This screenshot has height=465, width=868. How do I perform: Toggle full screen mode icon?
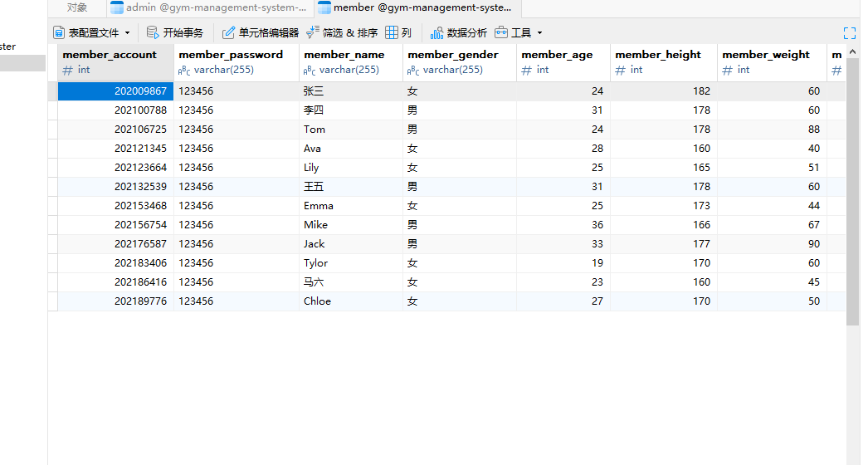point(850,33)
